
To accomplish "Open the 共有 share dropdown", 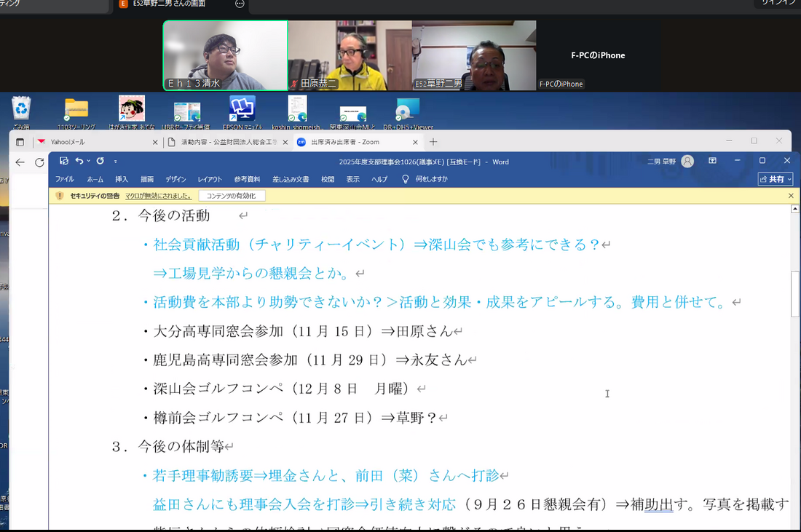I will tap(776, 179).
